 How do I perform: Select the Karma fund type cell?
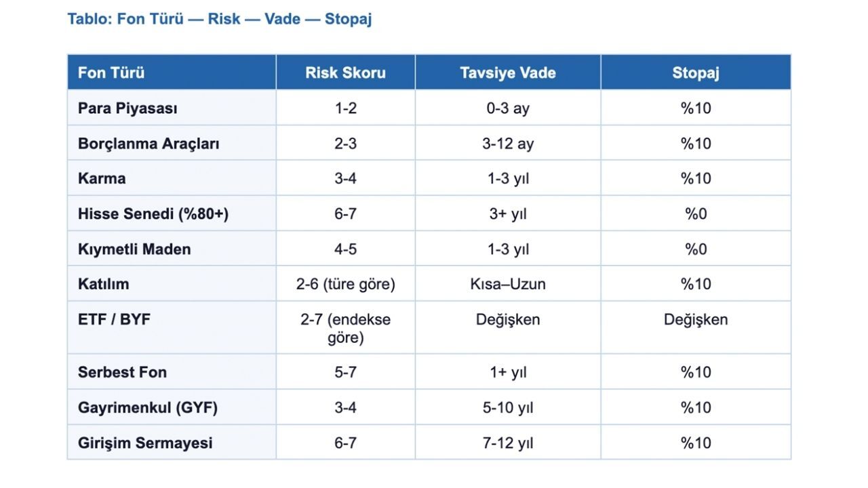[102, 179]
